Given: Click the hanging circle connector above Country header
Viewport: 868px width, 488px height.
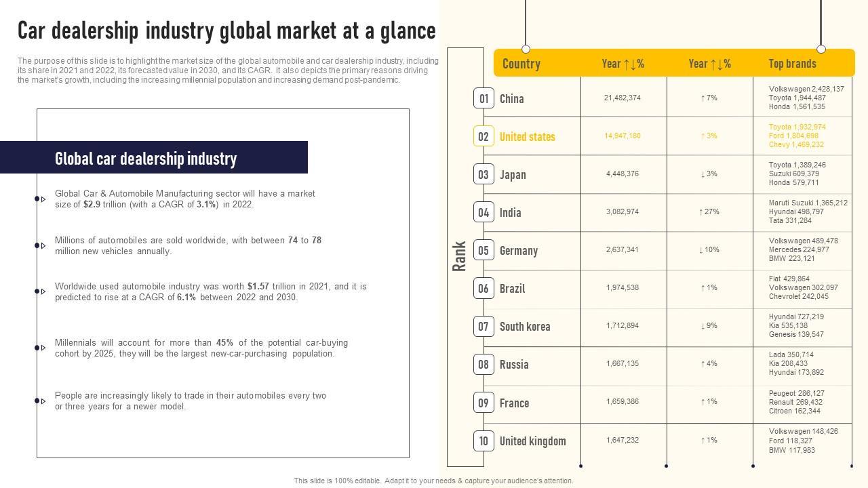Looking at the screenshot, I should coord(526,49).
